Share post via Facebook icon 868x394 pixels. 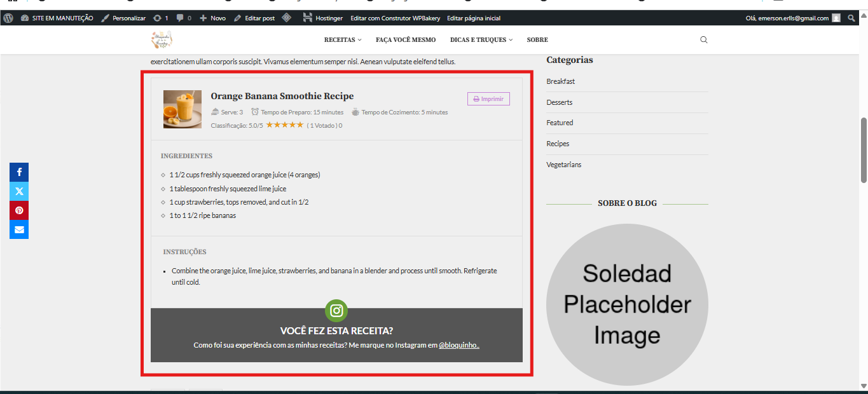19,172
